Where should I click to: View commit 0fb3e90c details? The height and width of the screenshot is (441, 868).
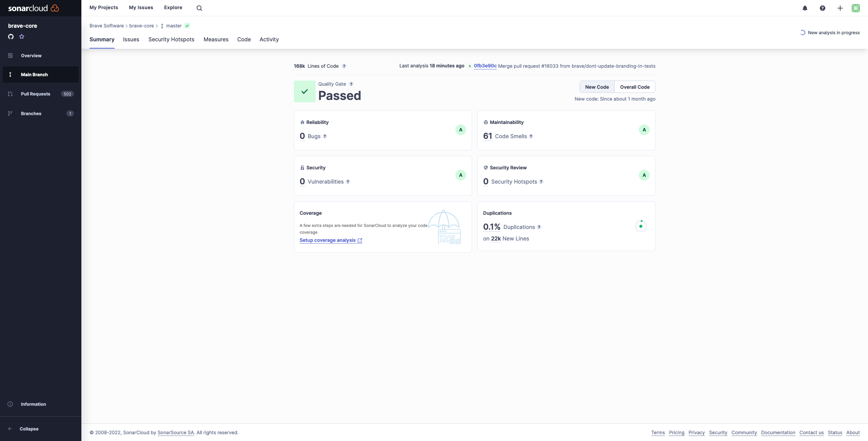click(x=485, y=66)
